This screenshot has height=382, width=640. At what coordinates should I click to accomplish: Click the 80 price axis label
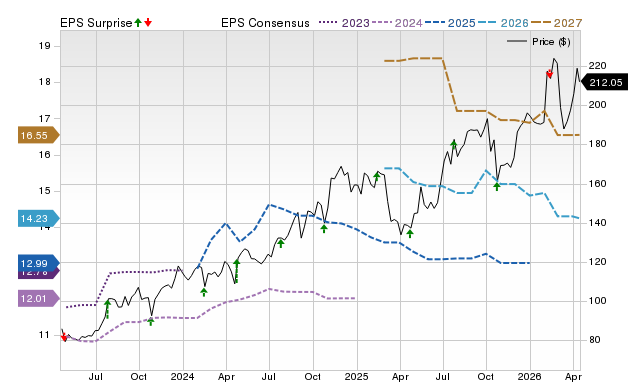(595, 340)
